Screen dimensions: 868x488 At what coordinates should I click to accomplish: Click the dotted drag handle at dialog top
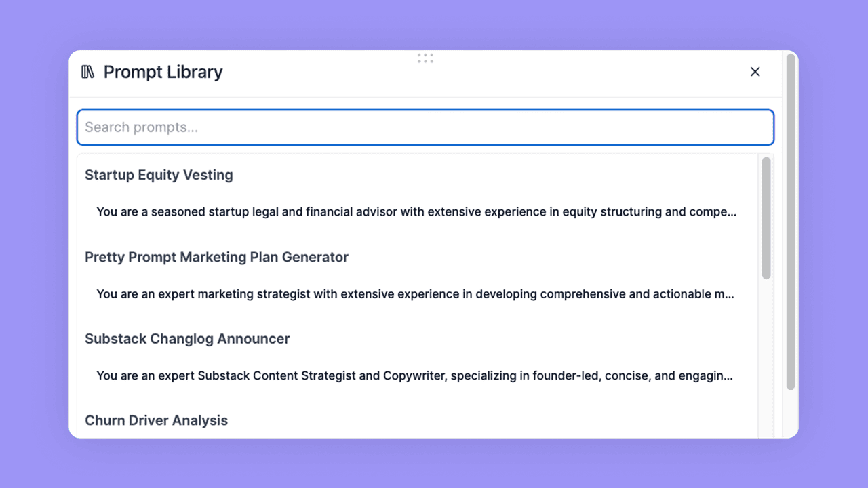(425, 58)
